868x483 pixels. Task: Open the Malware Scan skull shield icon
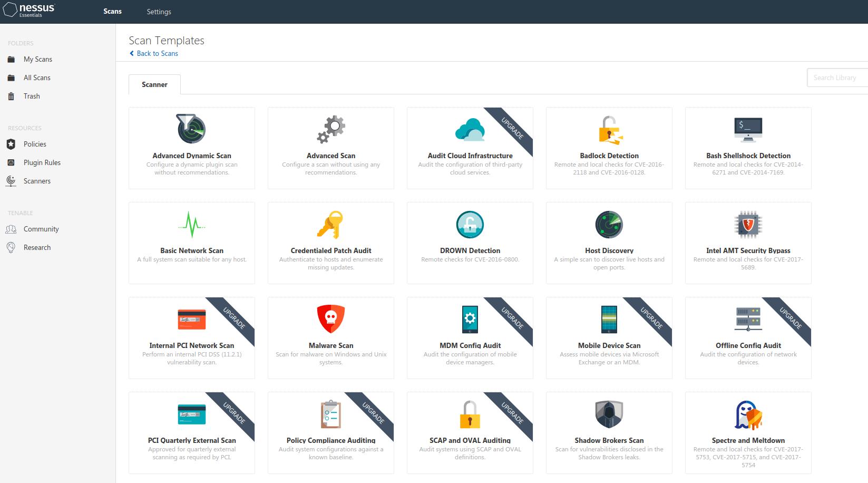click(330, 319)
